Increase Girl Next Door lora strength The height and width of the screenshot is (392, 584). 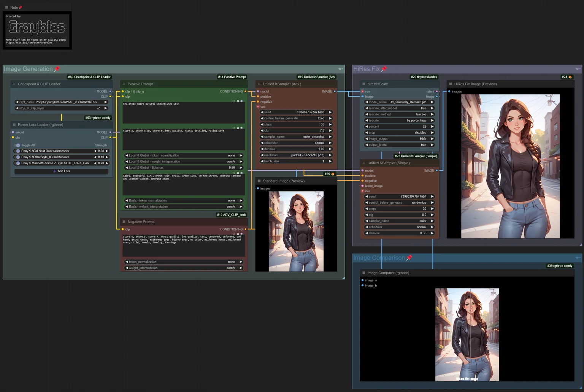pos(107,151)
